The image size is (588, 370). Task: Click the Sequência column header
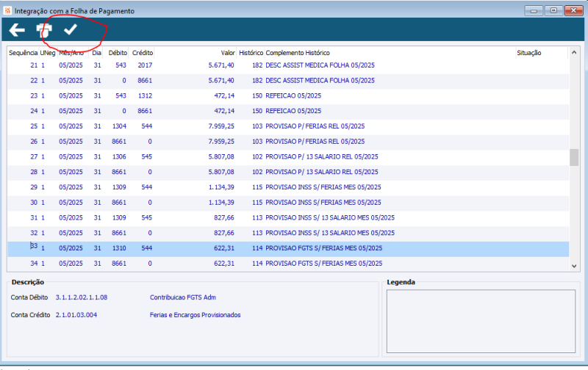tap(24, 53)
